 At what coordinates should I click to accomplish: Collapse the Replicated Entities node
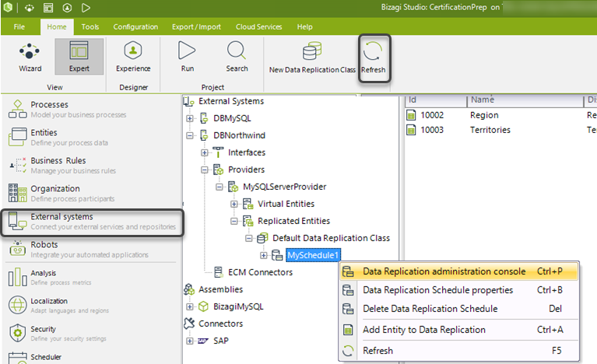point(234,221)
